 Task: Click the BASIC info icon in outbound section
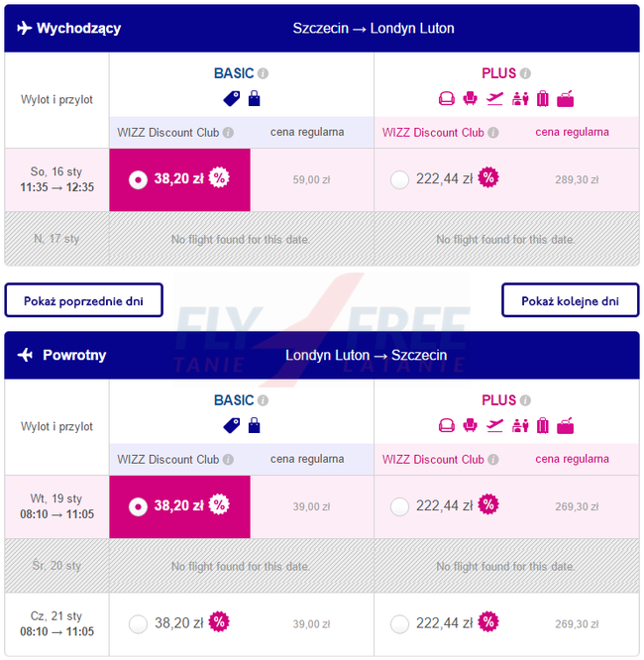point(264,73)
